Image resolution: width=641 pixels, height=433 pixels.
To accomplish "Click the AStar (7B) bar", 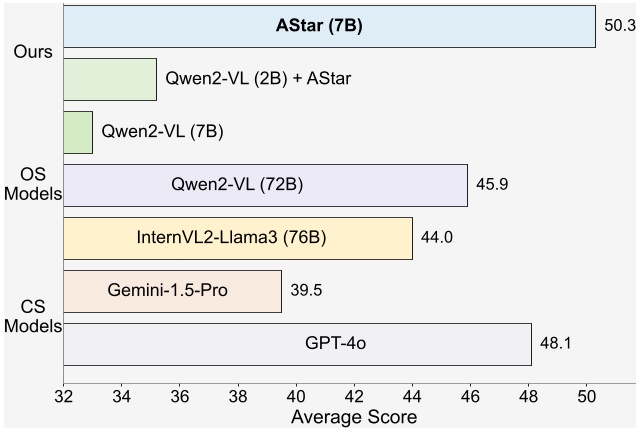I will [x=329, y=26].
